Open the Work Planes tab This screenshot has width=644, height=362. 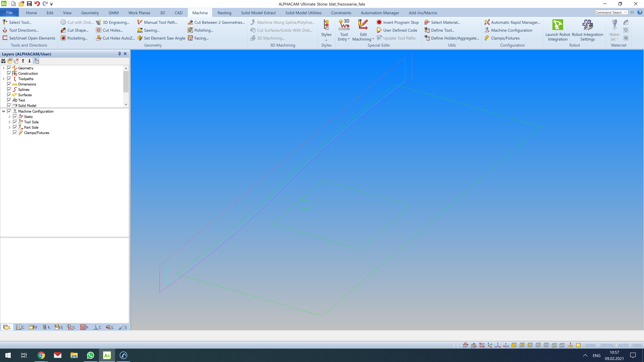139,13
